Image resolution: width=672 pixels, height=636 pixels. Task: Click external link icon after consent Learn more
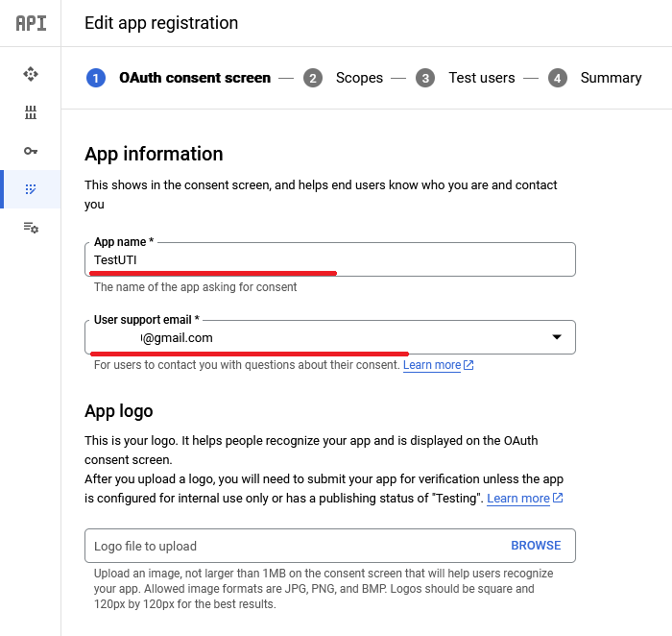point(468,365)
